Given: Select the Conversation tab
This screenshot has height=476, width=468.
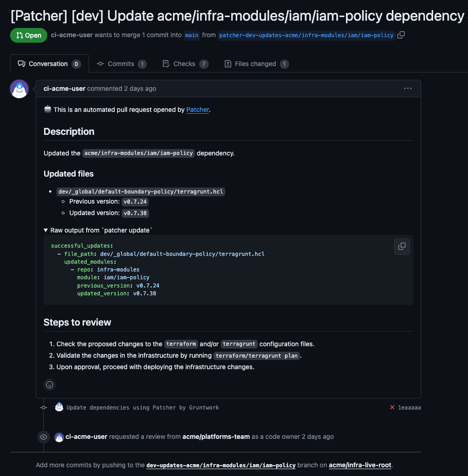Looking at the screenshot, I should point(48,64).
